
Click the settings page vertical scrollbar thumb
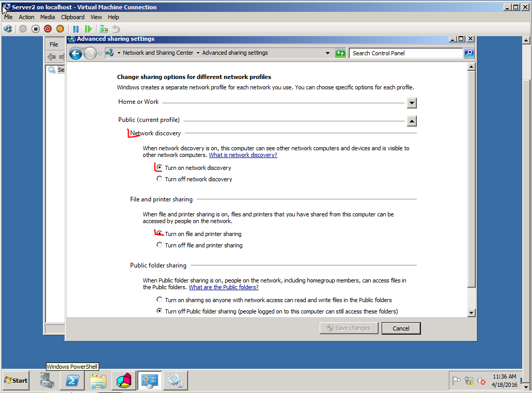point(471,179)
